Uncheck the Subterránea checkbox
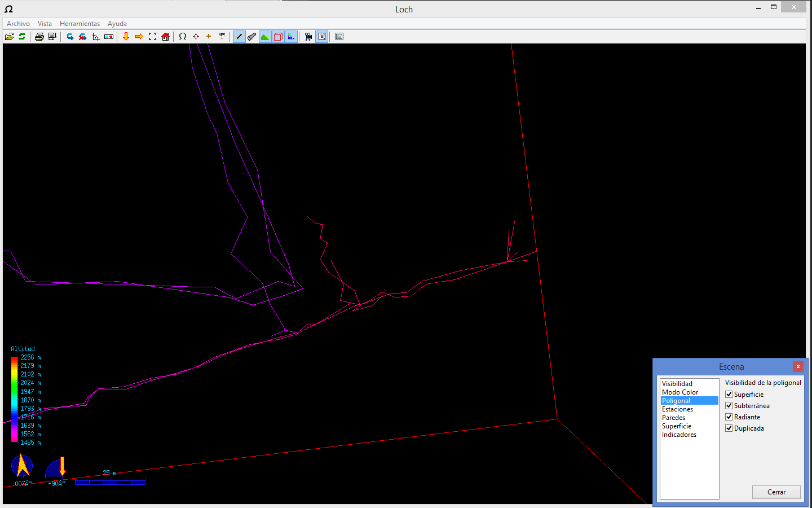 [729, 406]
